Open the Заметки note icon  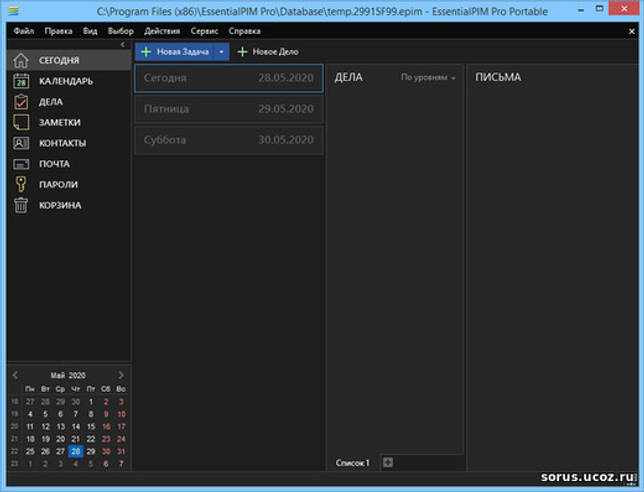pyautogui.click(x=21, y=122)
